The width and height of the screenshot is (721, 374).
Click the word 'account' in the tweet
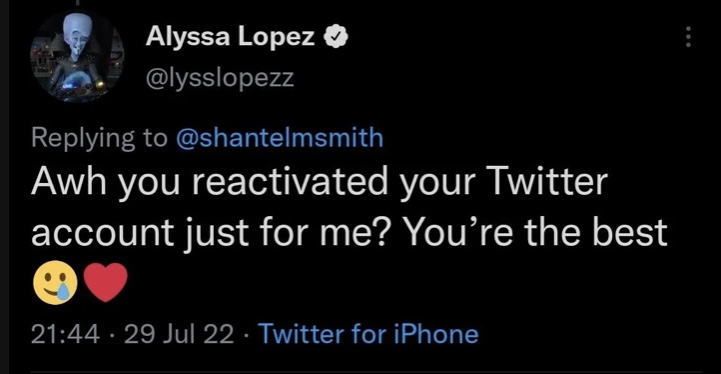pos(104,234)
